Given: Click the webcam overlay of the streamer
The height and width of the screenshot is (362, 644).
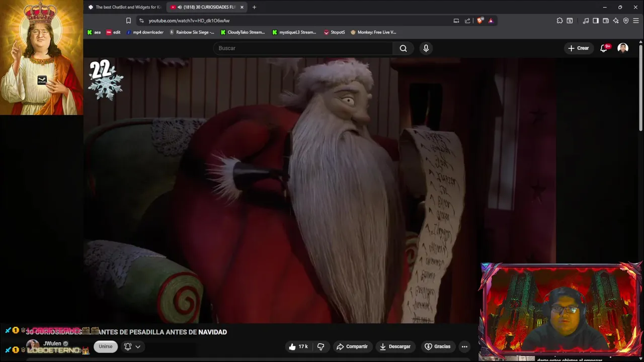Looking at the screenshot, I should point(559,309).
